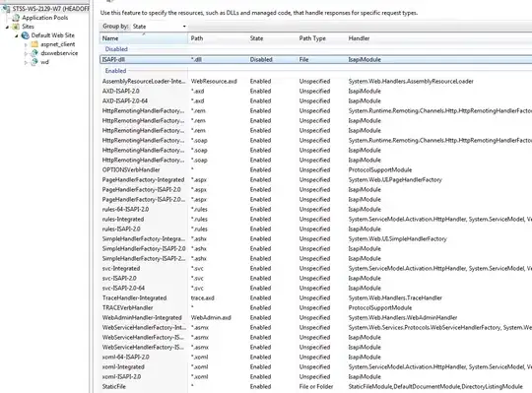Click the WebResource.axd path cell

pyautogui.click(x=214, y=82)
